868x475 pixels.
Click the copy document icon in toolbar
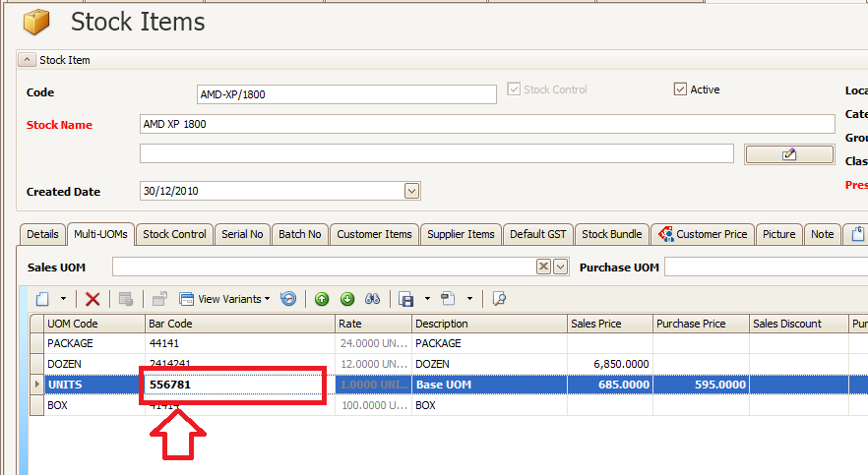pyautogui.click(x=448, y=299)
